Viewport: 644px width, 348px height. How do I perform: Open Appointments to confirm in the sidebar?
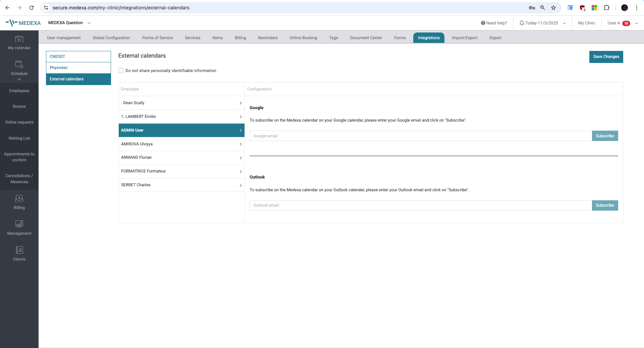click(x=19, y=157)
